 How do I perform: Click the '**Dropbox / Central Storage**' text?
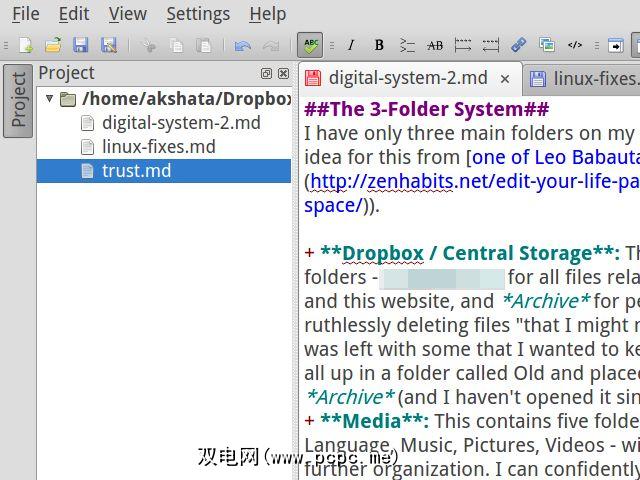point(467,253)
